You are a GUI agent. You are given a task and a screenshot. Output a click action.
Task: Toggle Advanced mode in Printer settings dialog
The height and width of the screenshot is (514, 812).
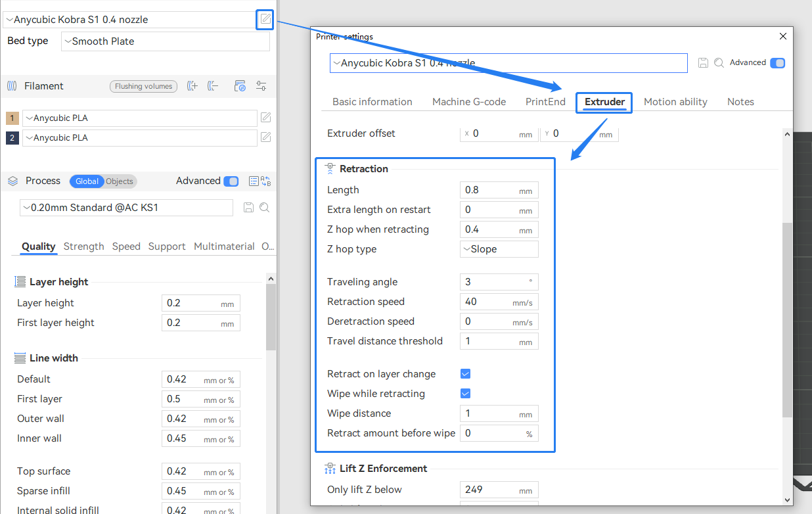[777, 63]
